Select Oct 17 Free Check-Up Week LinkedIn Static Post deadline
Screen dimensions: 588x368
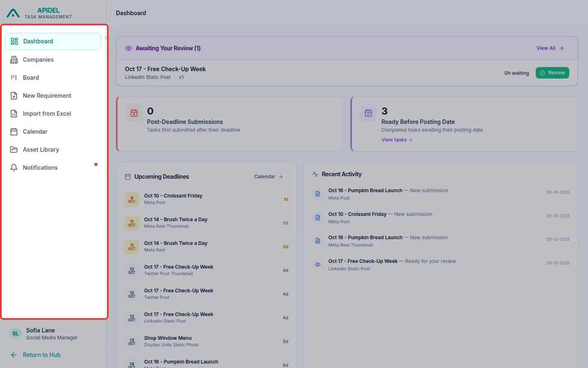point(206,318)
